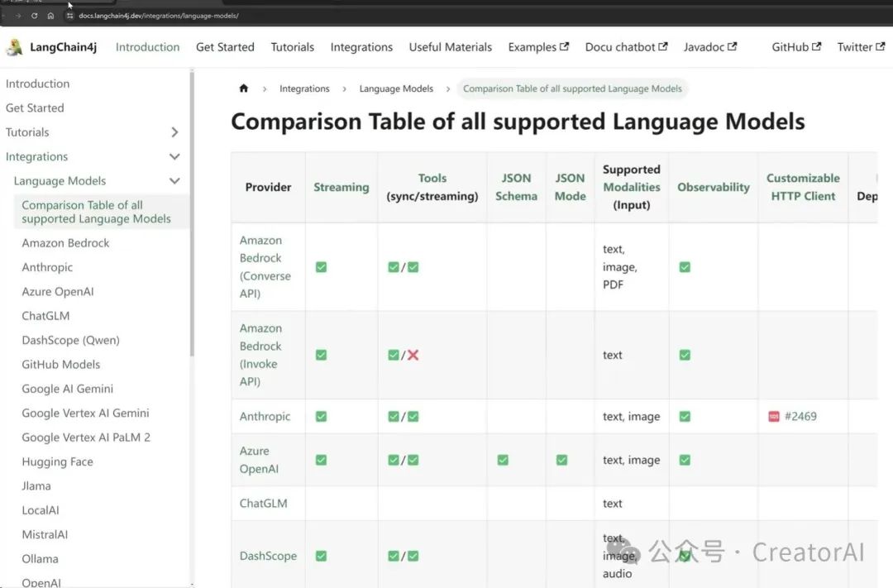Click Integrations in the breadcrumb trail
Screen dimensions: 893x588
point(304,88)
